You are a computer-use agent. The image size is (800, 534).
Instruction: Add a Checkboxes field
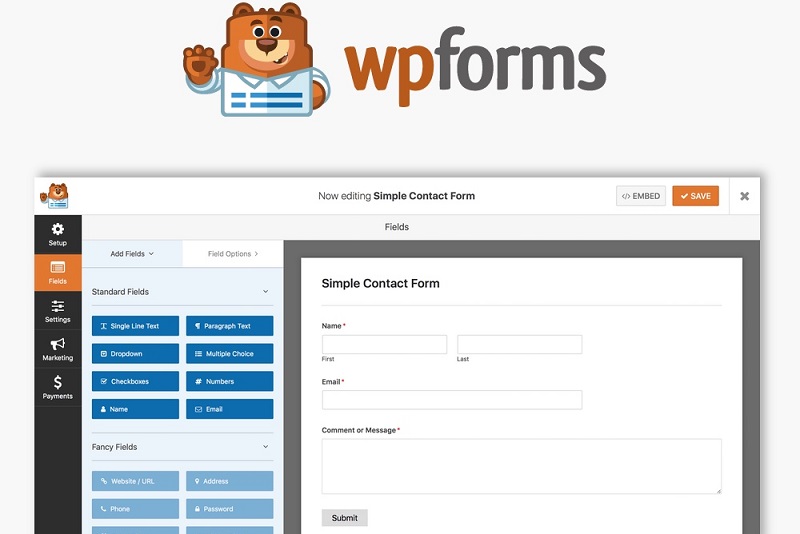point(135,381)
